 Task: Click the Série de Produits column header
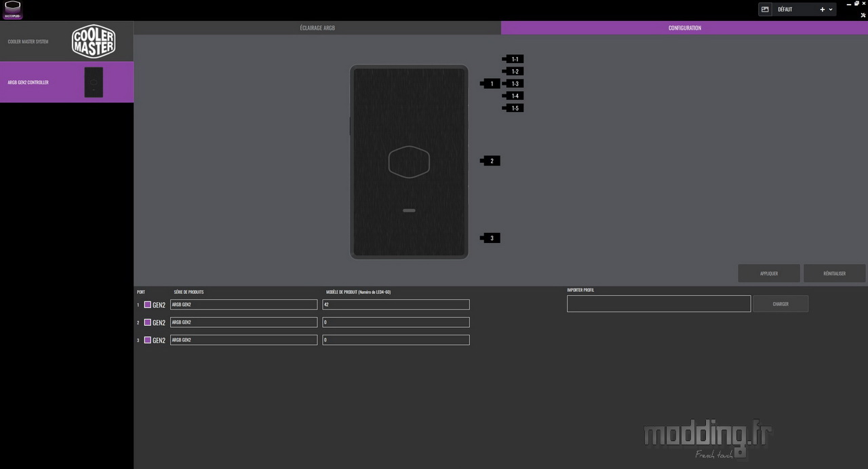point(189,292)
